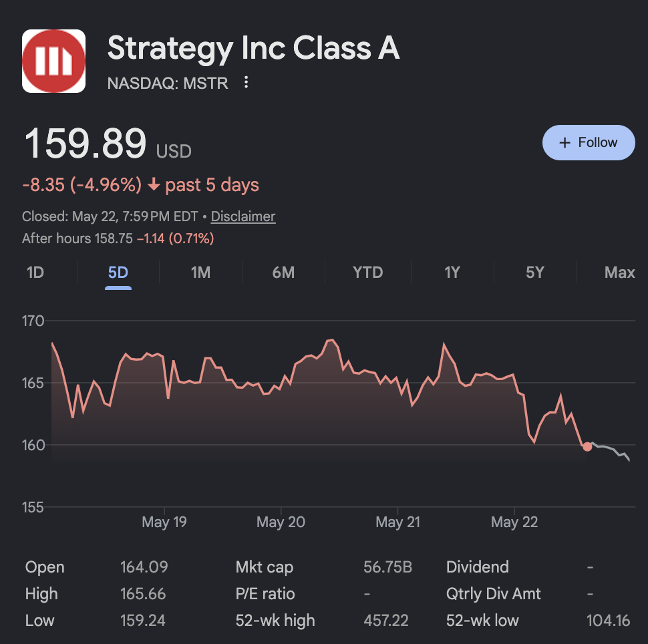Click the May 19 date axis label

click(164, 522)
